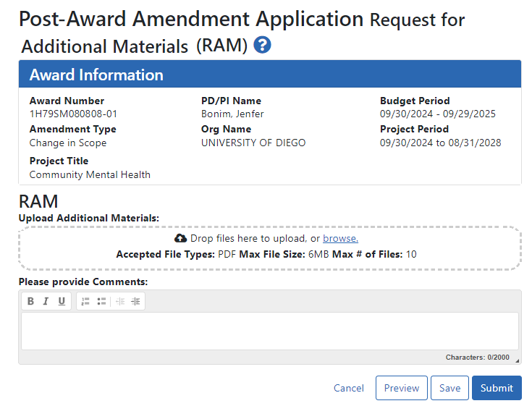Screen dimensions: 532x406
Task: Click the Characters: 0/2000 counter
Action: point(478,358)
